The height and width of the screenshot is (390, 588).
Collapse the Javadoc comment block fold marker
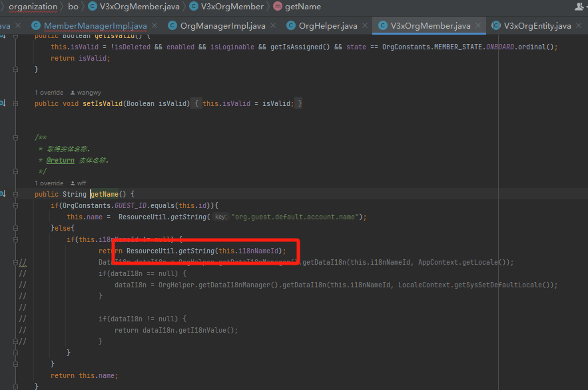coord(16,137)
